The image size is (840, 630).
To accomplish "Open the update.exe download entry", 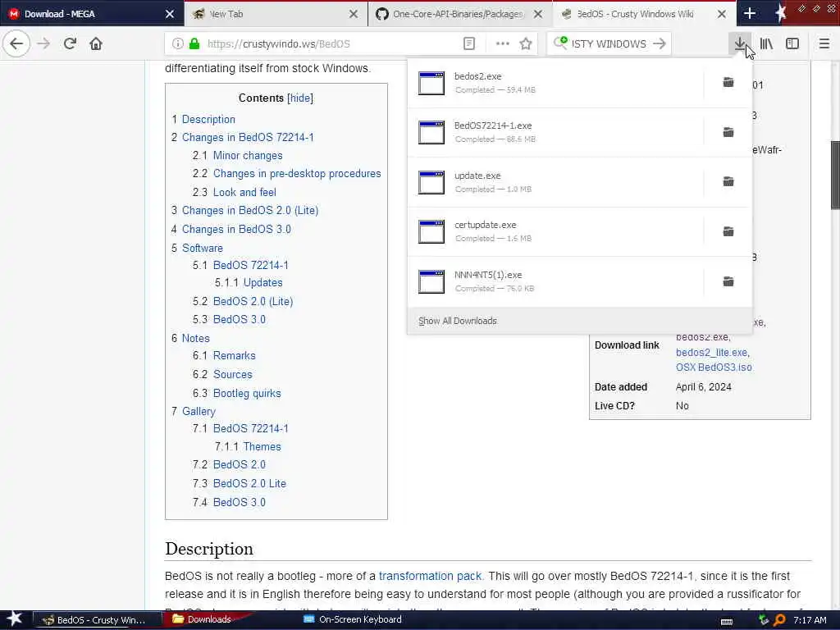I will click(x=555, y=182).
